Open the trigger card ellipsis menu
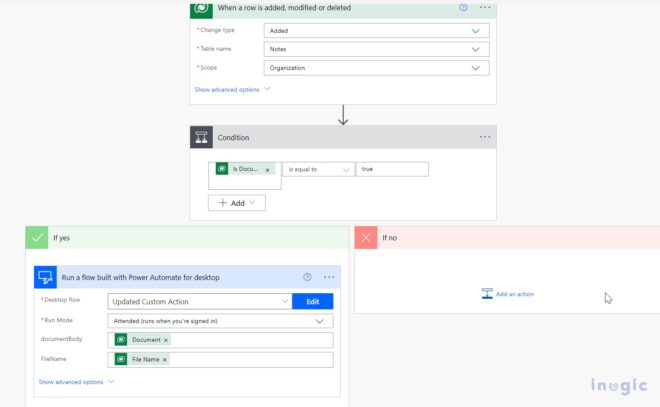Viewport: 660px width, 407px height. point(485,7)
